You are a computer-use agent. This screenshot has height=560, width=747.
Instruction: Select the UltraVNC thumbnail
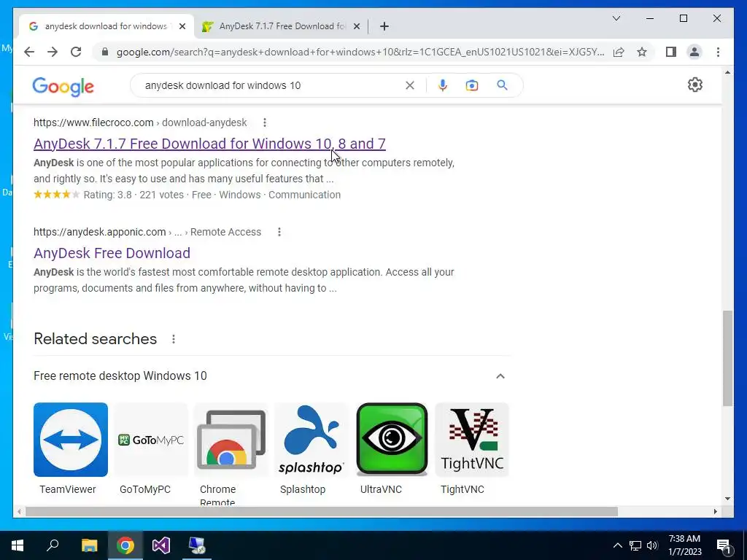click(x=392, y=440)
